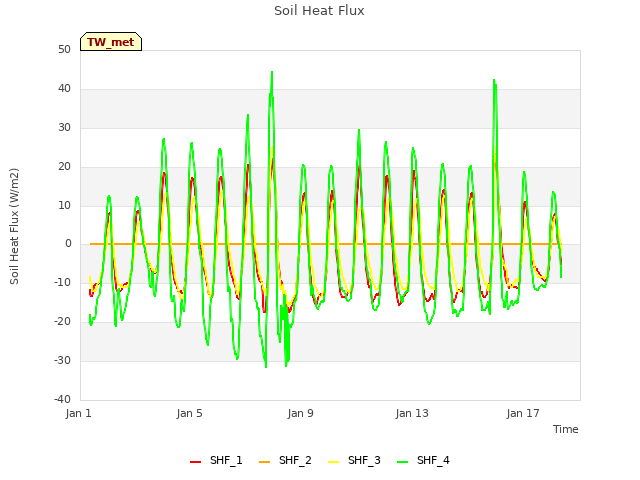Toggle the SHF_2 series in legend
This screenshot has width=640, height=480.
pos(285,460)
